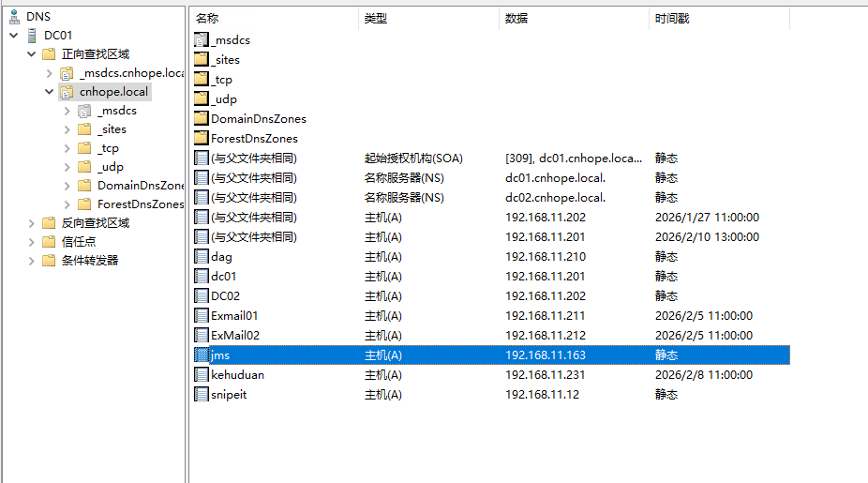
Task: Expand the 条件转发器 node
Action: click(x=32, y=261)
